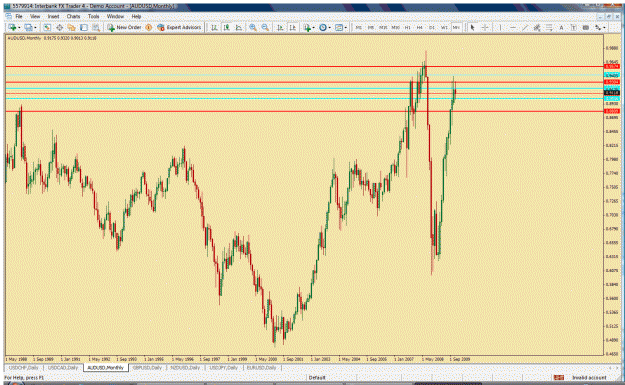Expand the New Chart dropdown arrow

pos(19,28)
